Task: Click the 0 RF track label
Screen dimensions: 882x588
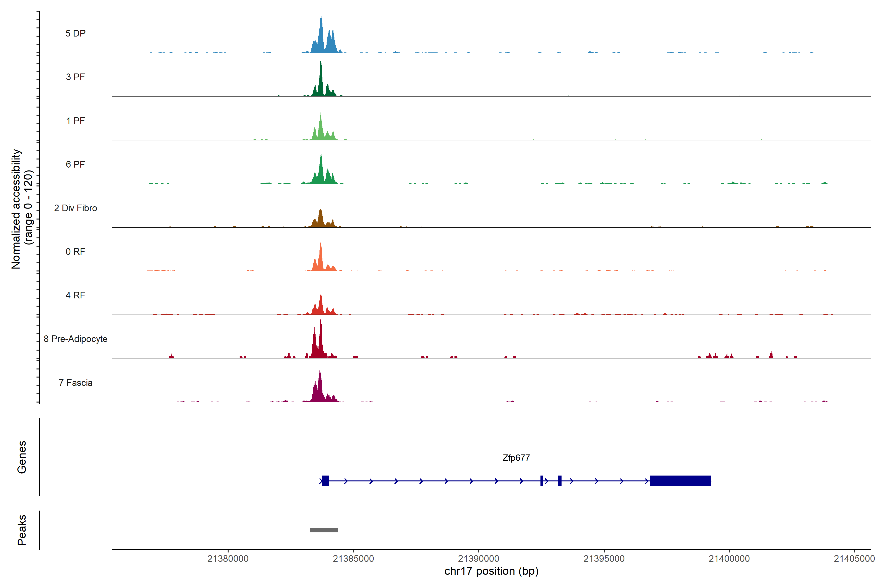Action: [75, 252]
